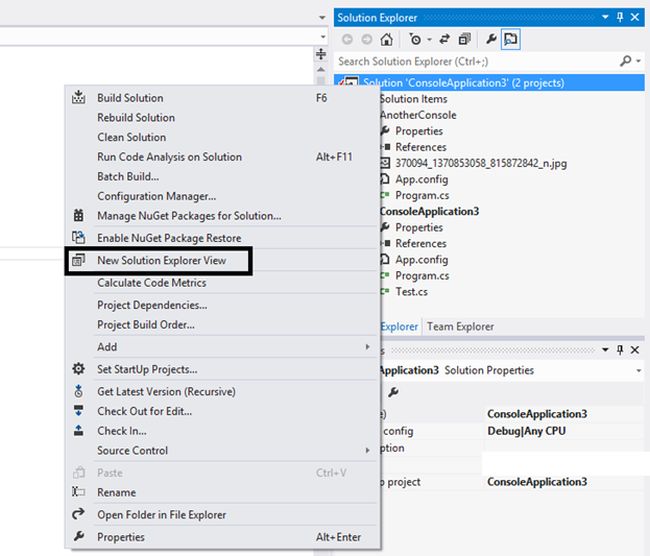Select the ConsoleApplication3 project node
This screenshot has height=556, width=650.
pyautogui.click(x=429, y=211)
